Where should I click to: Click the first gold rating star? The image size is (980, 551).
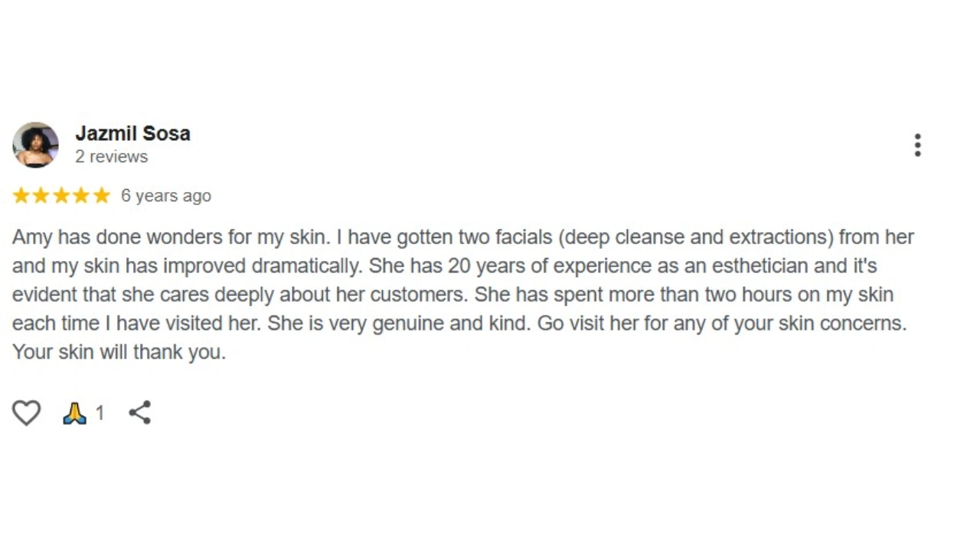coord(21,196)
